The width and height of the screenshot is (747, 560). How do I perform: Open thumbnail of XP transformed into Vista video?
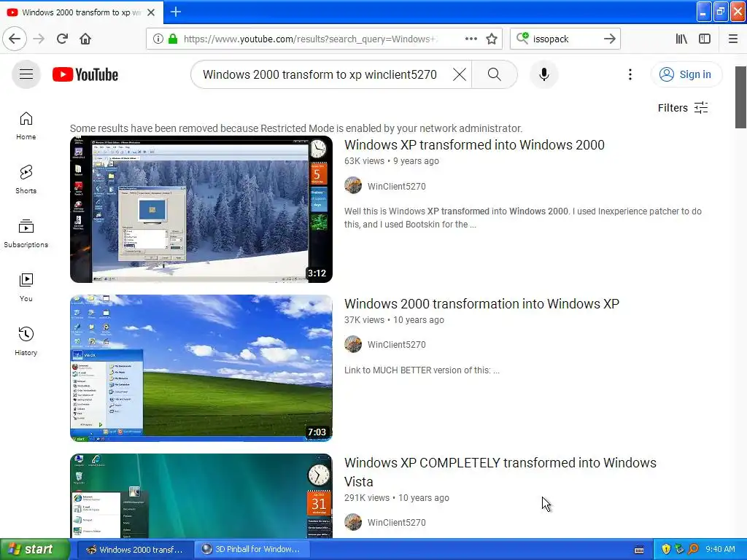201,496
